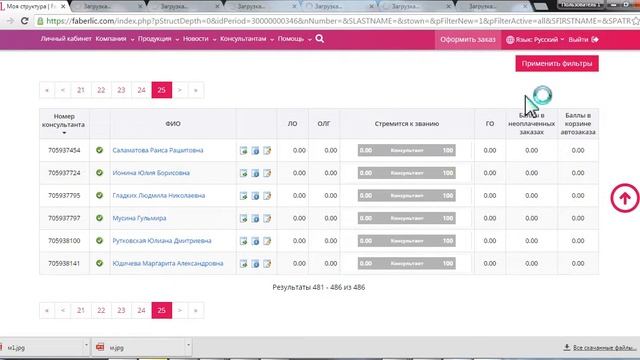Go to previous page in bottom pagination

[x=63, y=311]
